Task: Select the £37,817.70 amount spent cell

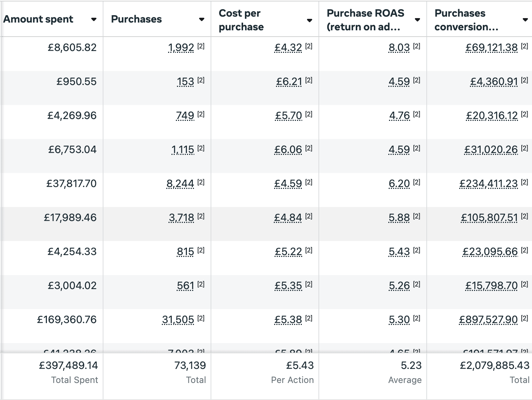Action: point(71,184)
